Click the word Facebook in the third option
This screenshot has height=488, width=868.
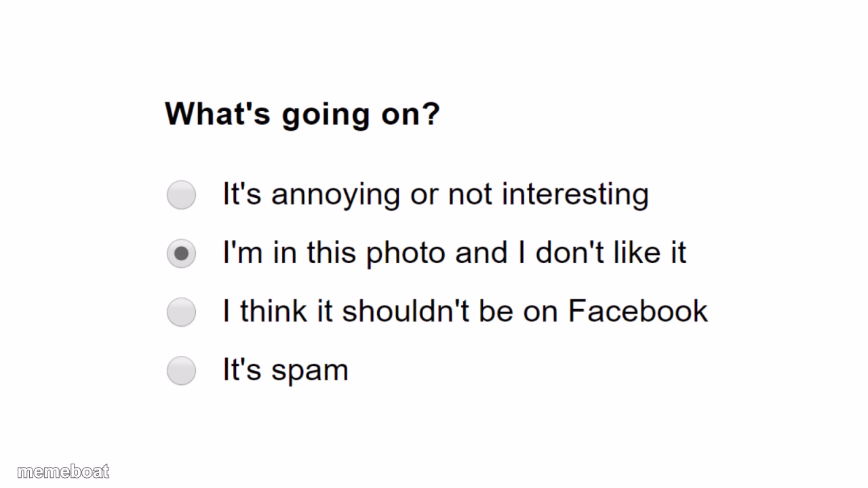[x=638, y=312]
